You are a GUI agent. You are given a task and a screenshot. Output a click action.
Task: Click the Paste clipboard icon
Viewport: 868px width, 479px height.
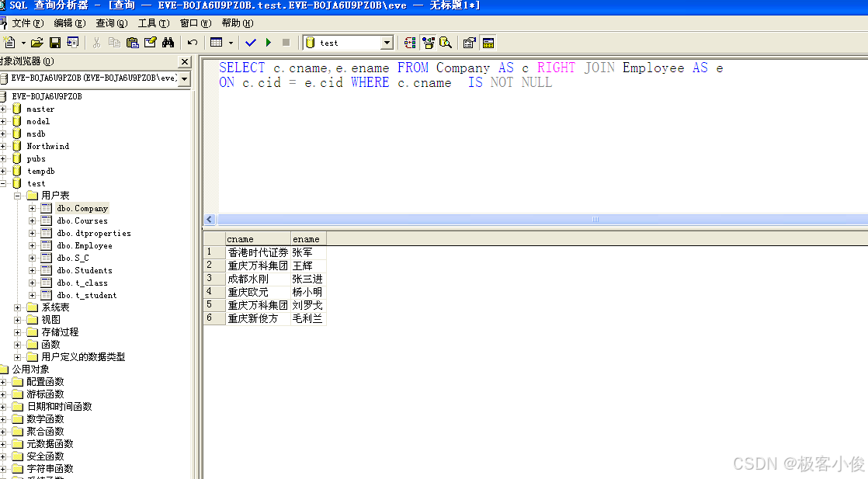[x=132, y=43]
